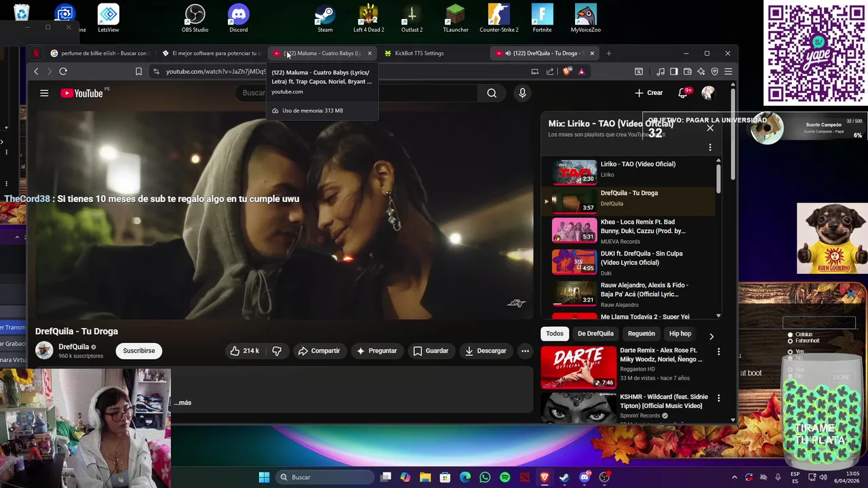The image size is (868, 488).
Task: Click the Descargar download button
Action: 486,350
